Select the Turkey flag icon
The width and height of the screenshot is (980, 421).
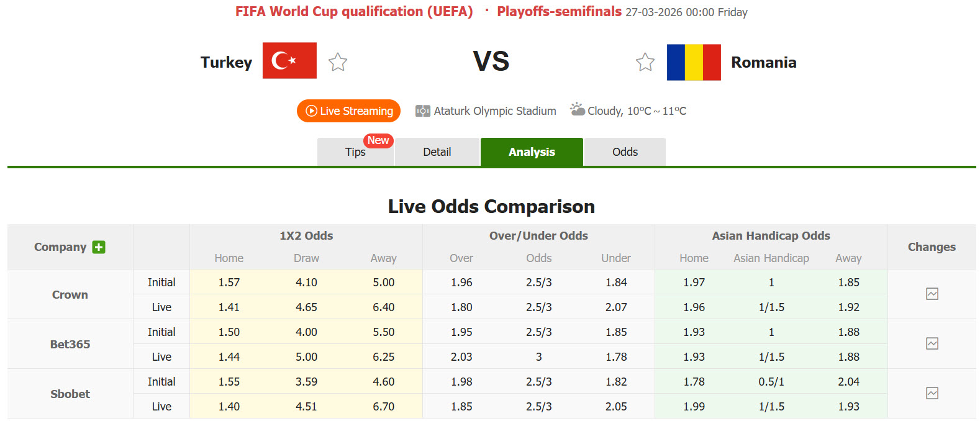[x=289, y=60]
